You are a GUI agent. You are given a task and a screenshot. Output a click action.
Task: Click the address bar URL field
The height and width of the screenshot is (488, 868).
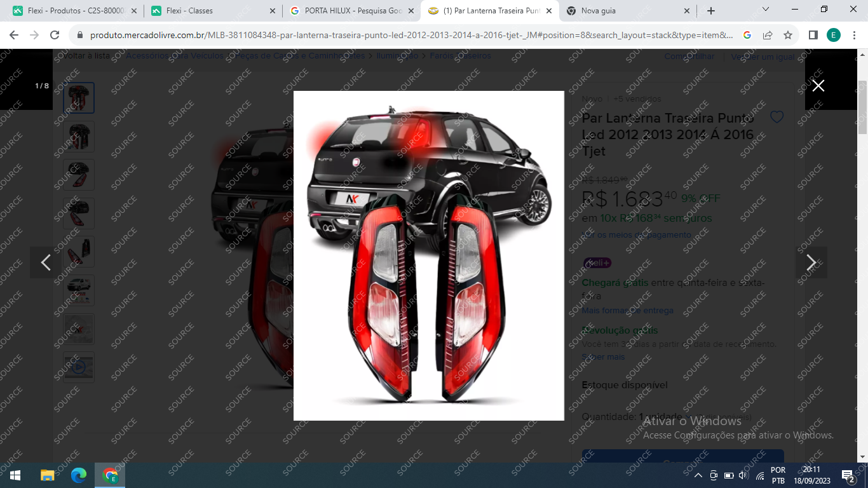tap(407, 35)
